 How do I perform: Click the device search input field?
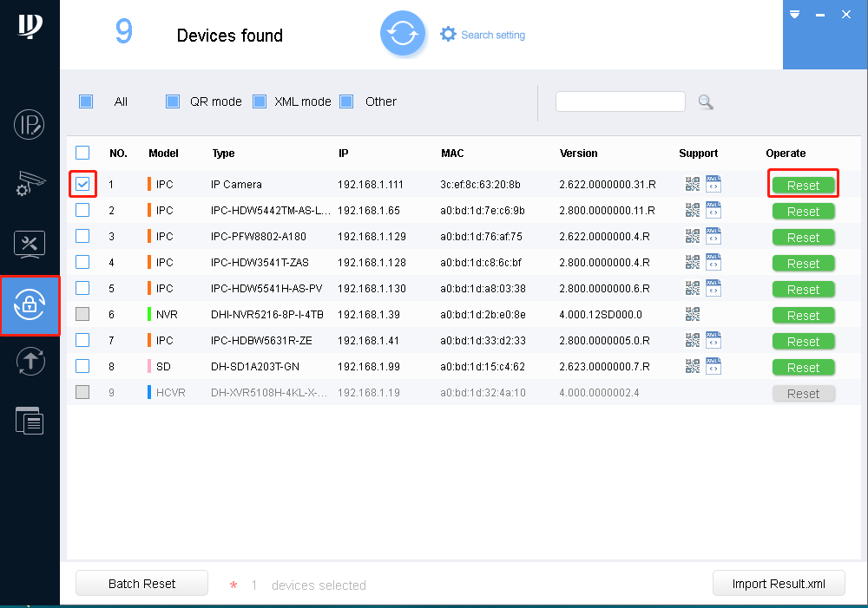click(620, 101)
